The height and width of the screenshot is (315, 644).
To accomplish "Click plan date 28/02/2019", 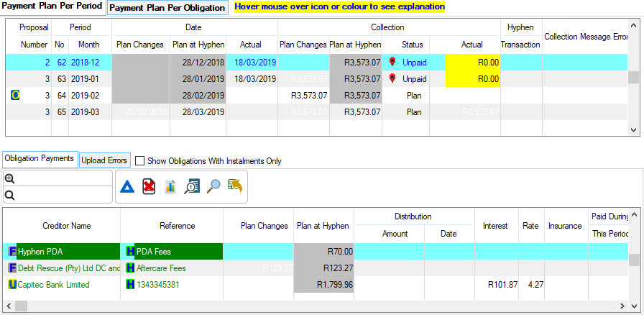I will point(203,96).
